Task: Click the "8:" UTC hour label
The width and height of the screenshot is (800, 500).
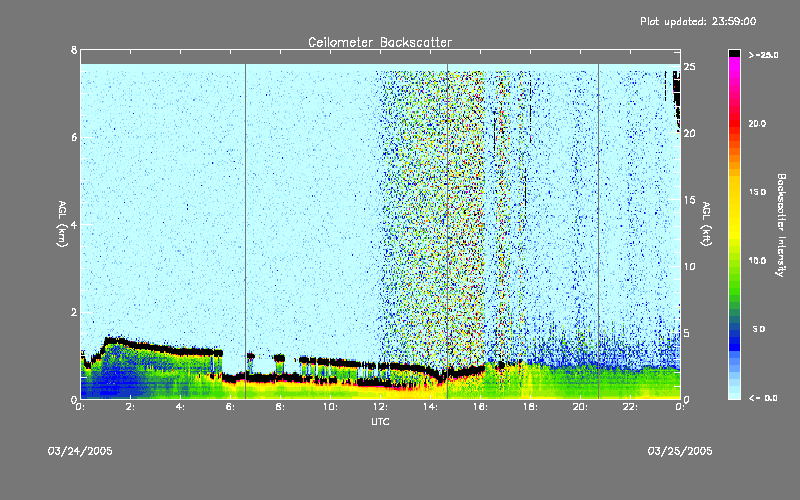Action: tap(280, 407)
